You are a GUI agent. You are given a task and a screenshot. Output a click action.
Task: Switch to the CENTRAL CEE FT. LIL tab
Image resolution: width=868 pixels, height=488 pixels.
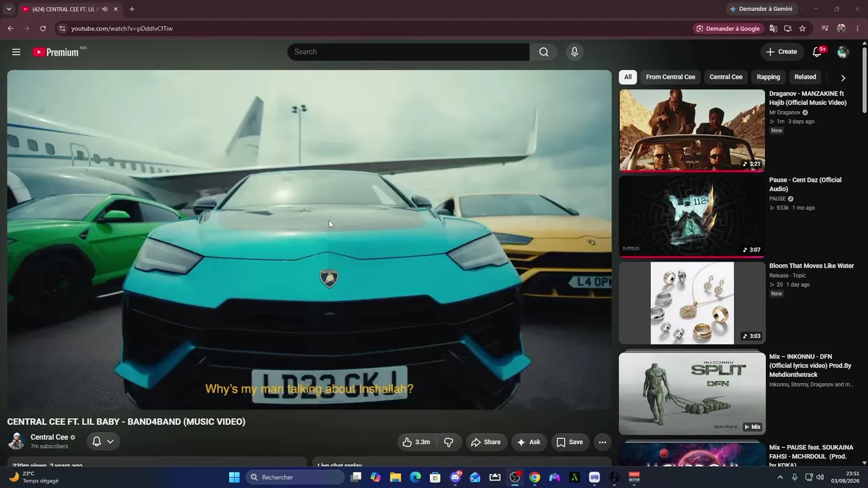(65, 9)
